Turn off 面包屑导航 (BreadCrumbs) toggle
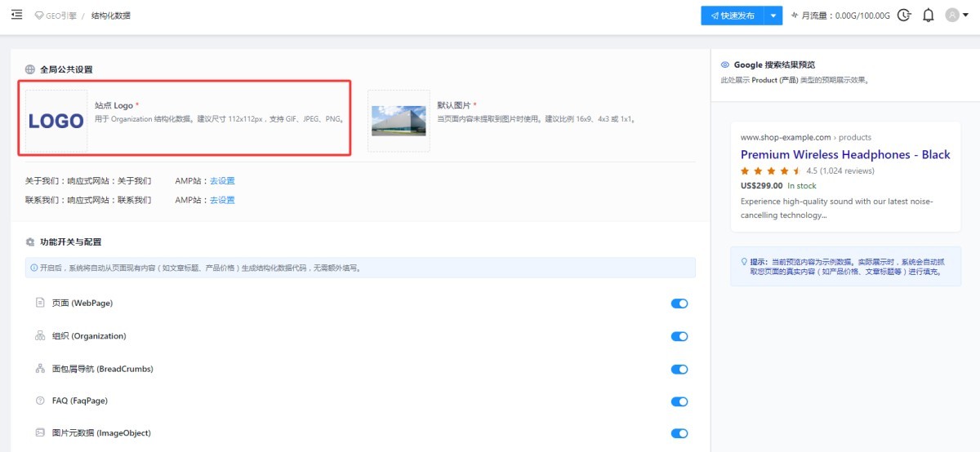The image size is (980, 452). click(x=679, y=369)
